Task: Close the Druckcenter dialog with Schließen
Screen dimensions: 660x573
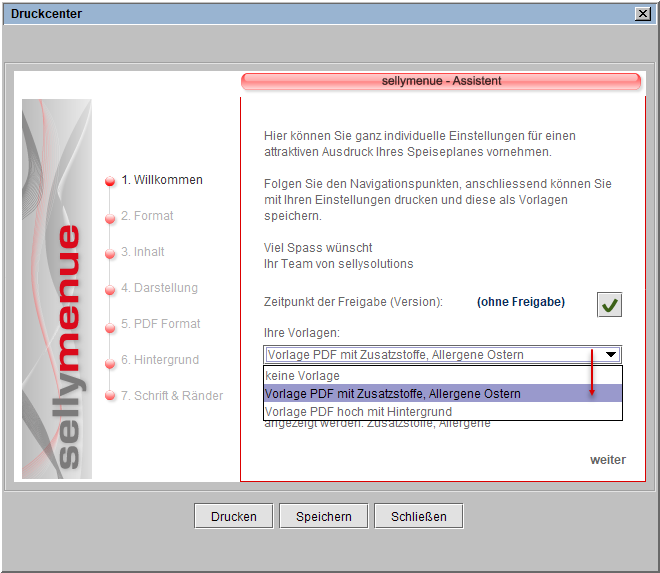Action: (x=418, y=517)
